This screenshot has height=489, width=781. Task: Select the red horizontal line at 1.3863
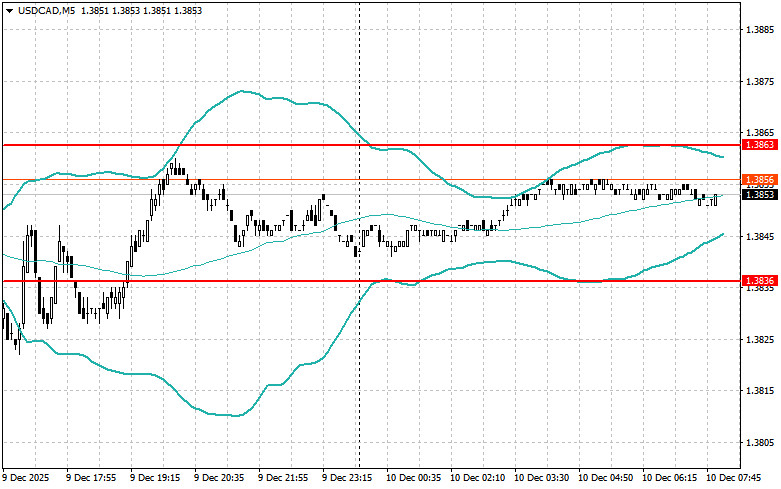pyautogui.click(x=371, y=145)
